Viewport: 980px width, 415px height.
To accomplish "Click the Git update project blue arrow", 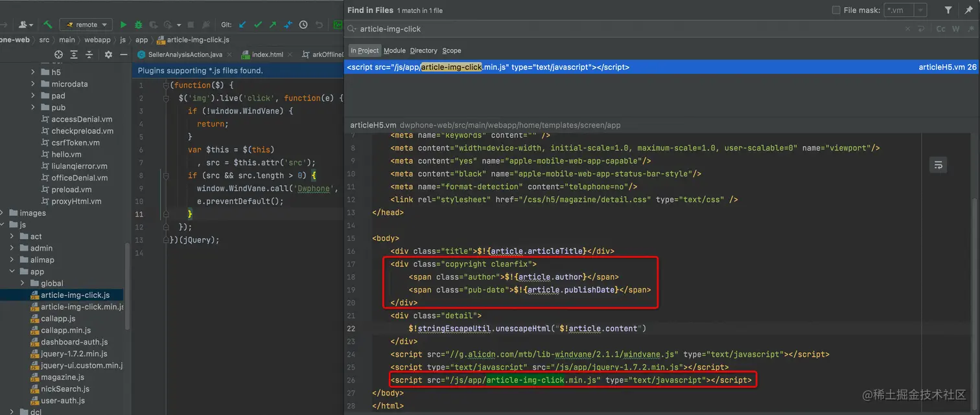I will (242, 25).
